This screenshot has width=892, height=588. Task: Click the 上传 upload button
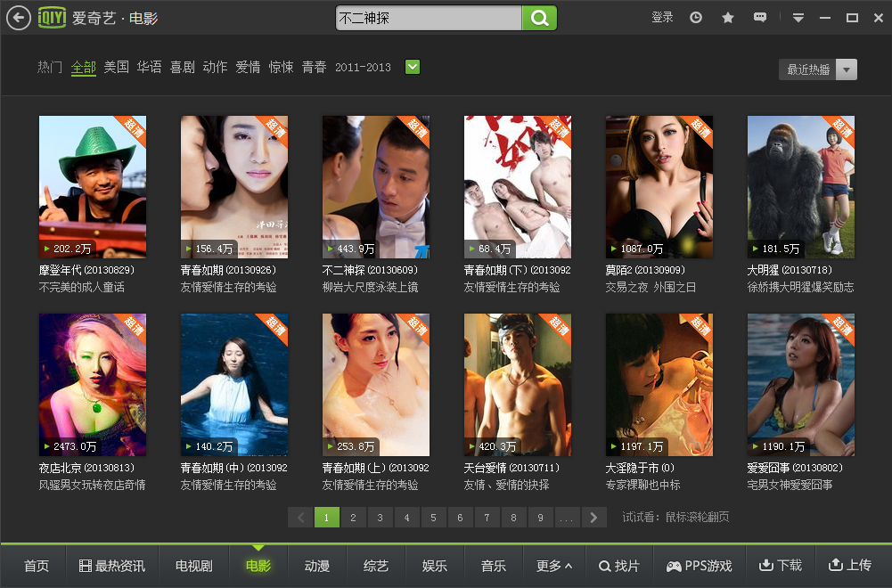[x=849, y=566]
